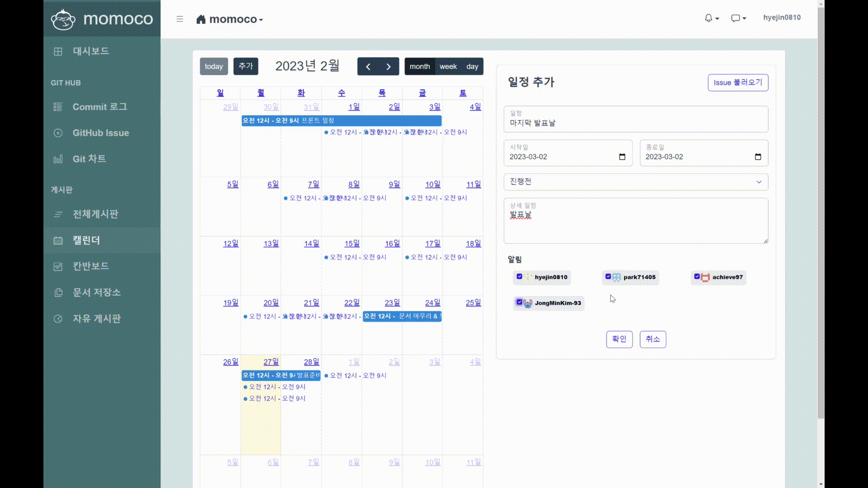Expand the momoco dropdown in the header
Image resolution: width=868 pixels, height=488 pixels.
(x=261, y=20)
